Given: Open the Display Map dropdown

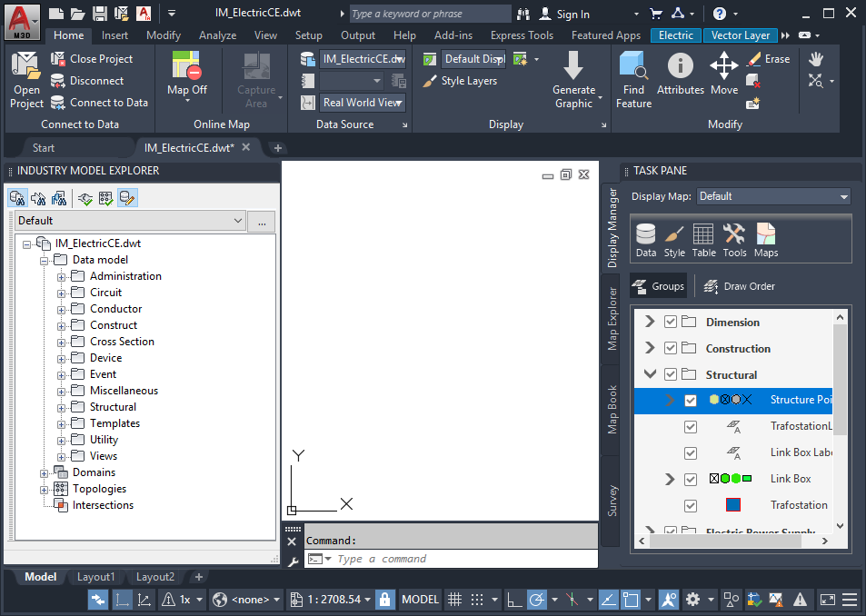Looking at the screenshot, I should [773, 196].
